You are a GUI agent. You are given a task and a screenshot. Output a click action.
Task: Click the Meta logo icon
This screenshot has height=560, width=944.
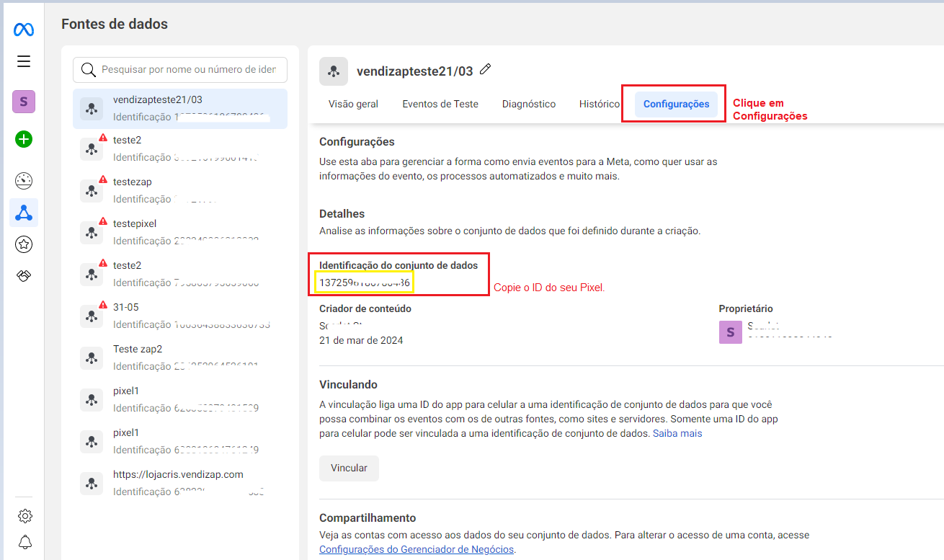tap(23, 30)
